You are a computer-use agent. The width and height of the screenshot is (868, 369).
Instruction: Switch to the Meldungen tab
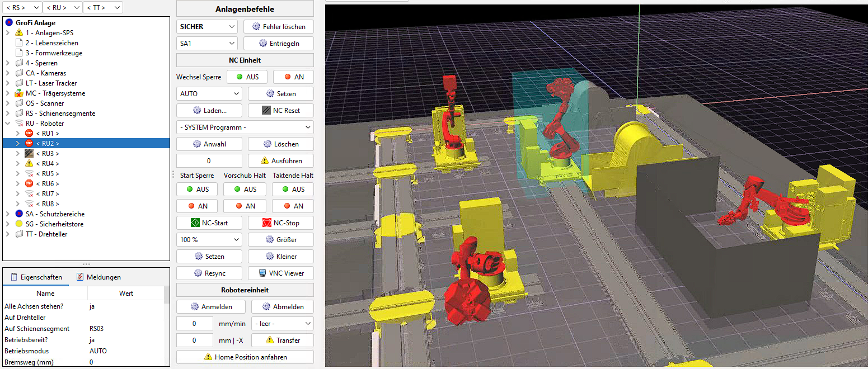(x=98, y=277)
